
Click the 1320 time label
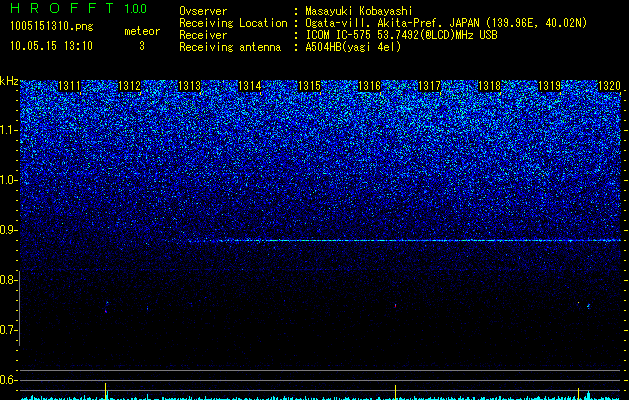pyautogui.click(x=609, y=86)
